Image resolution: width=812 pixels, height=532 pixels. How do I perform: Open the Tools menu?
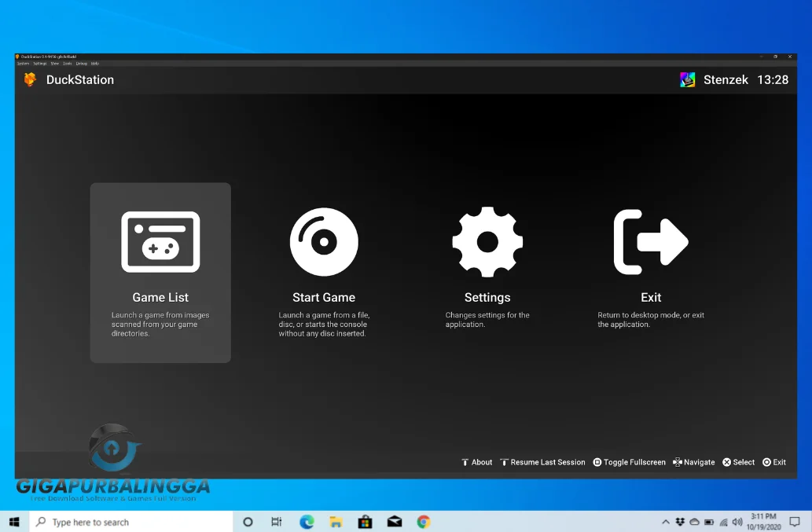point(68,64)
